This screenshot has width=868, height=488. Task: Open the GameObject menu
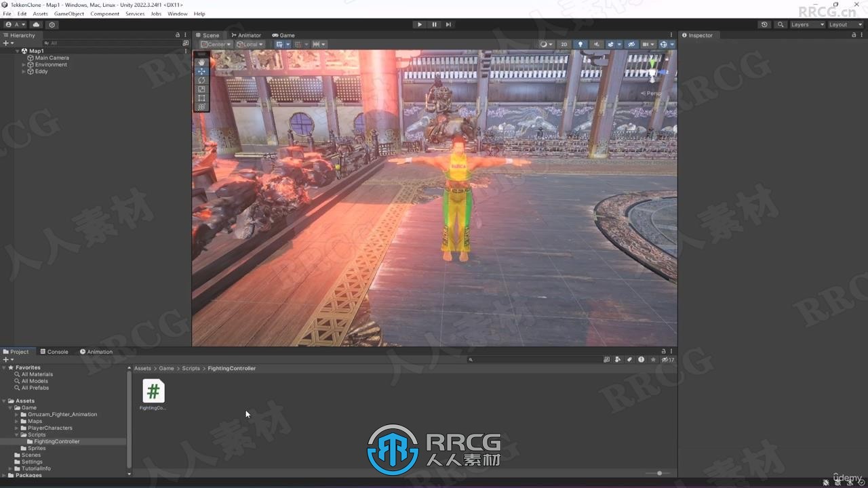click(x=69, y=14)
